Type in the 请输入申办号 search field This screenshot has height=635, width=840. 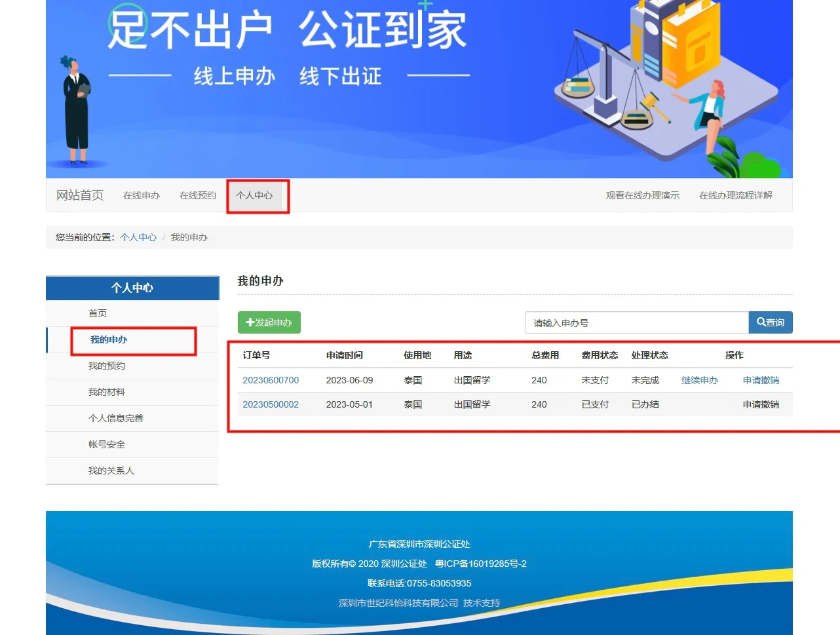click(636, 323)
